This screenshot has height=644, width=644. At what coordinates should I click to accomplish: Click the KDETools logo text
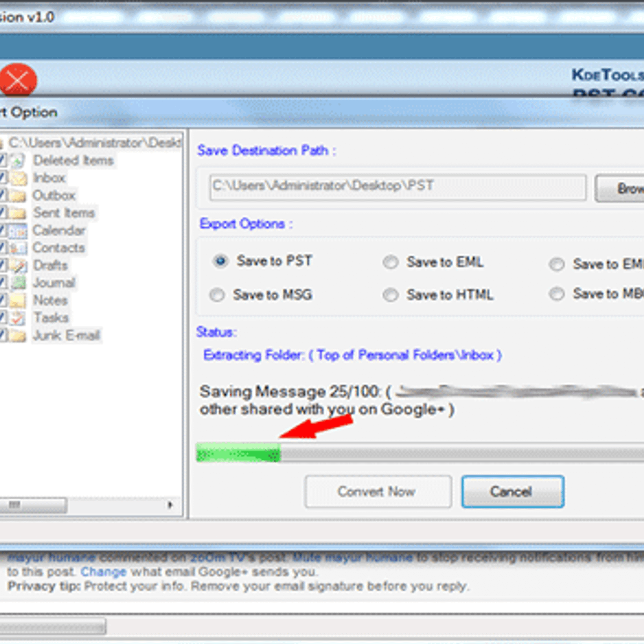click(608, 75)
